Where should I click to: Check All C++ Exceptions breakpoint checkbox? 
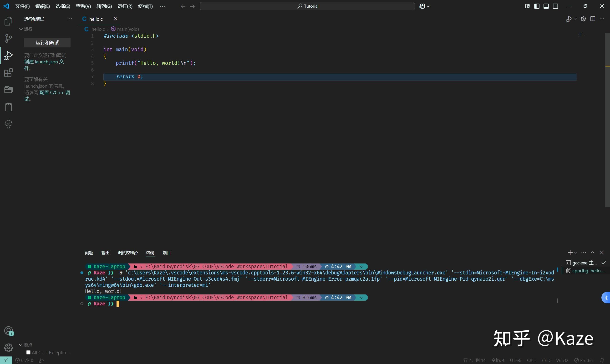[x=28, y=352]
